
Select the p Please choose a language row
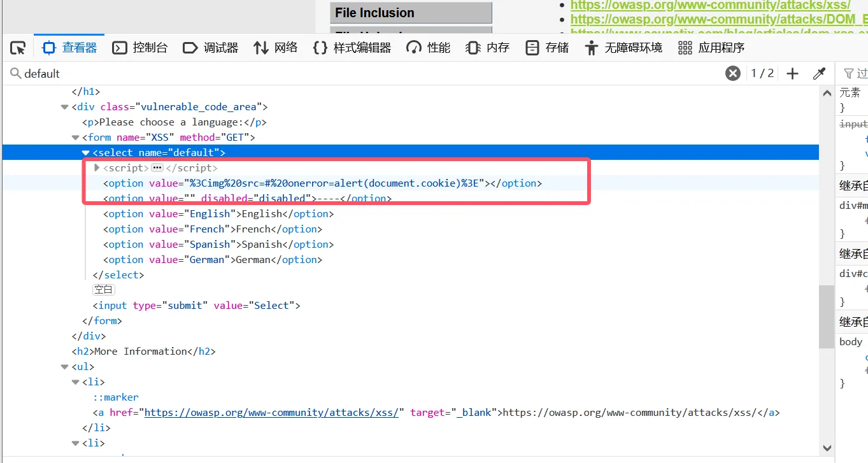coord(411,122)
